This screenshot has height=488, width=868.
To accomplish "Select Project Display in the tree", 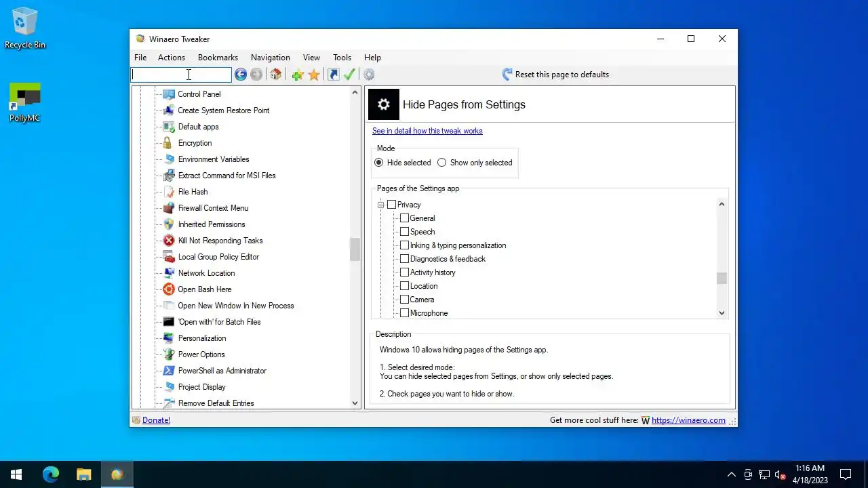I will click(x=202, y=387).
